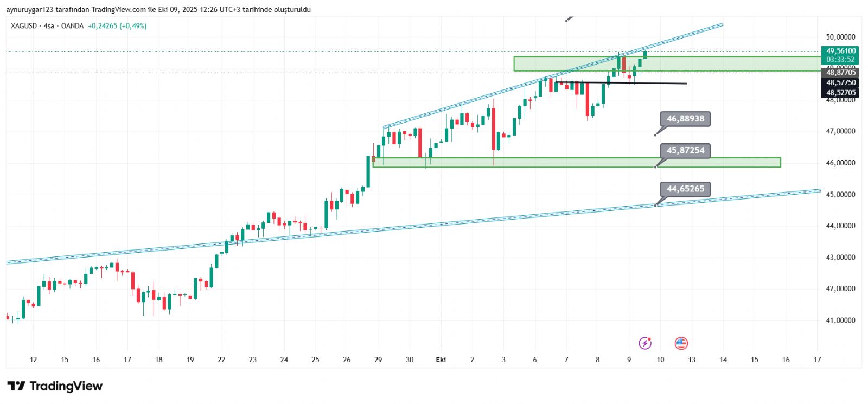Image resolution: width=868 pixels, height=404 pixels.
Task: Click the 50,00000 price scale level
Action: pyautogui.click(x=840, y=37)
